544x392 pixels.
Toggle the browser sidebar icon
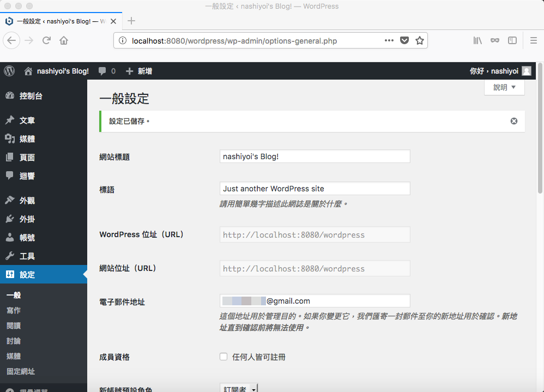click(x=512, y=40)
